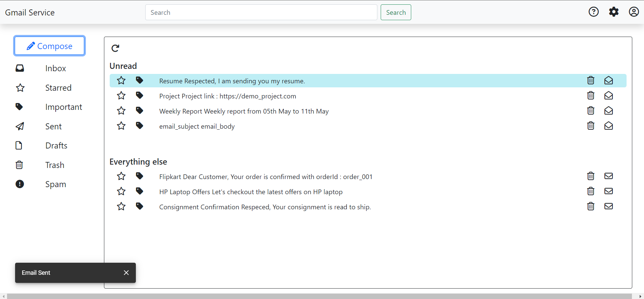644x299 pixels.
Task: Delete the Weekly Report email
Action: coord(591,111)
